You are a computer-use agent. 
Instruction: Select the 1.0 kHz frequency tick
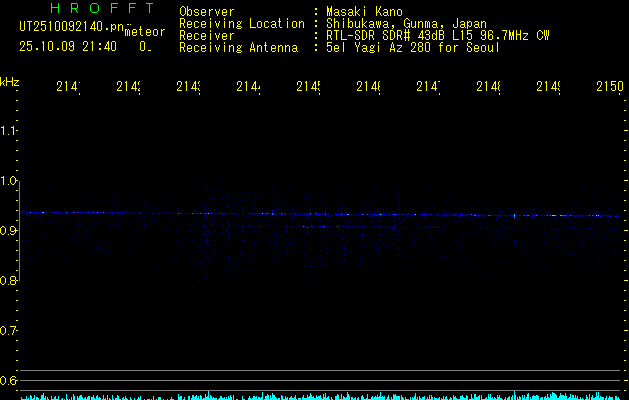tap(9, 181)
